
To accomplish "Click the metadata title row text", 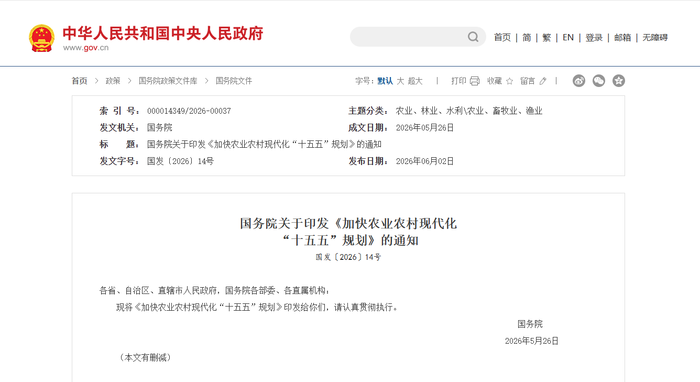I will (264, 144).
